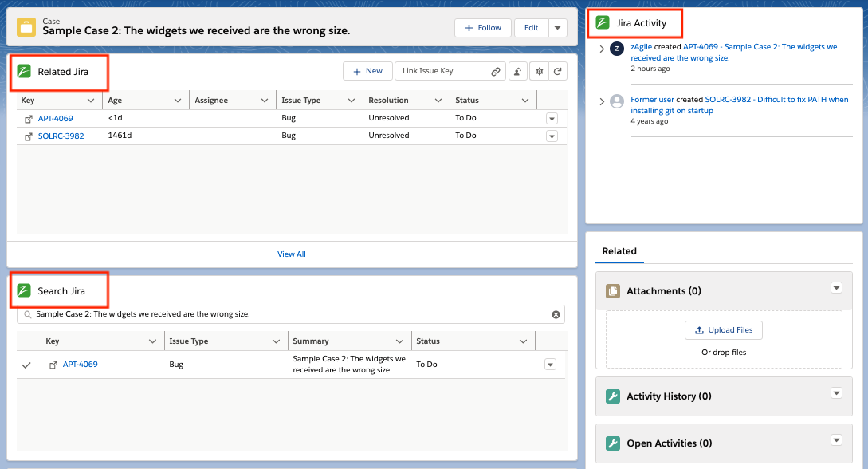Expand the Former user activity entry
868x469 pixels.
coord(601,101)
